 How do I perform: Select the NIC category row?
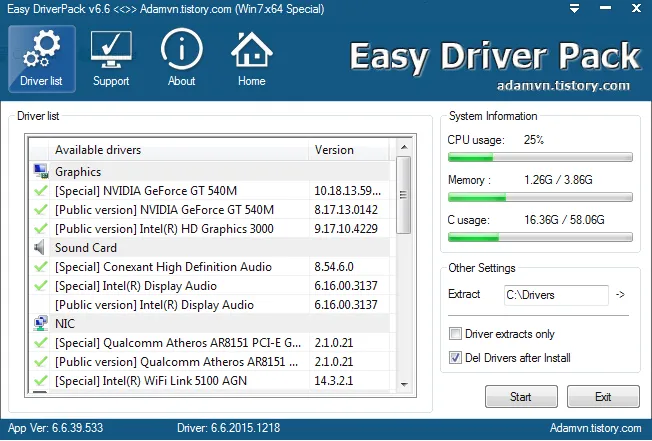[210, 323]
